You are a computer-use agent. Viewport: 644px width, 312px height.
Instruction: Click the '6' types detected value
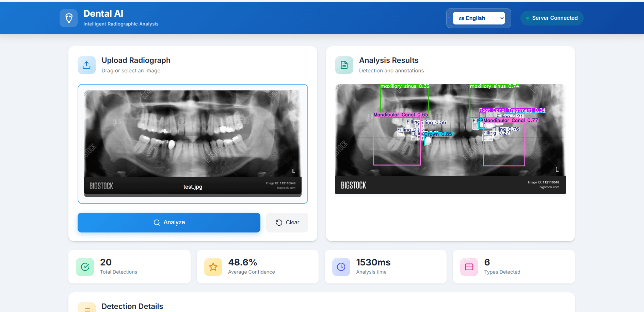[x=487, y=262]
